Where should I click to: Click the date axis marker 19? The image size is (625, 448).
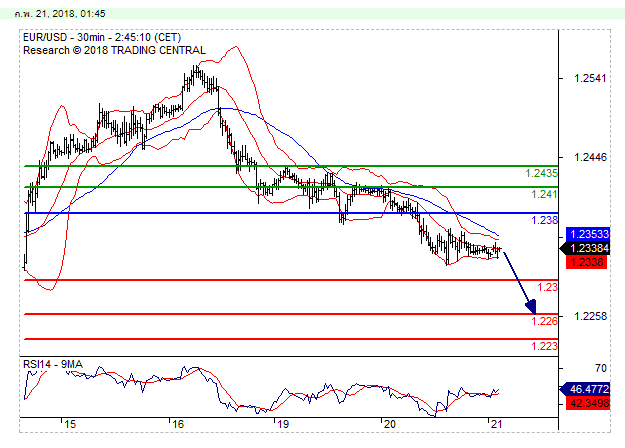pos(283,424)
